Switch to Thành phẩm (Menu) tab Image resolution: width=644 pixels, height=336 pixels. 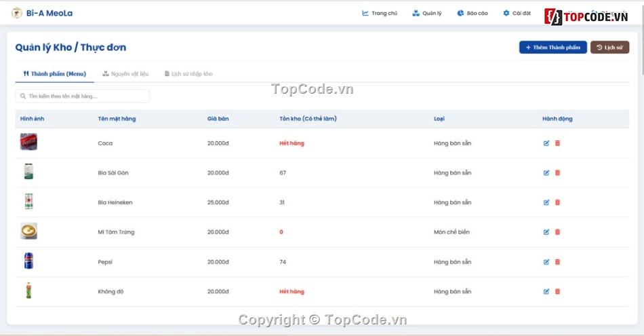pos(55,74)
